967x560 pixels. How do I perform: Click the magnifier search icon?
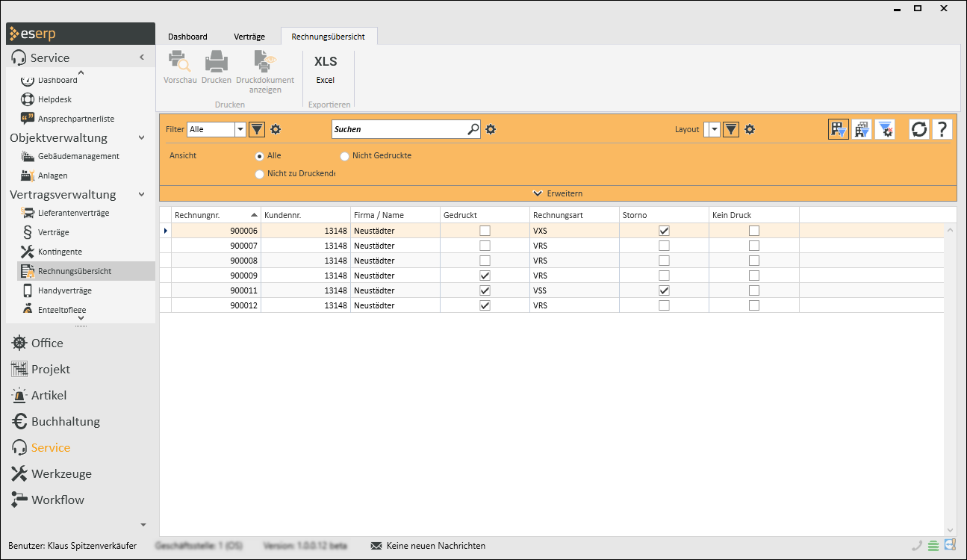pyautogui.click(x=473, y=129)
